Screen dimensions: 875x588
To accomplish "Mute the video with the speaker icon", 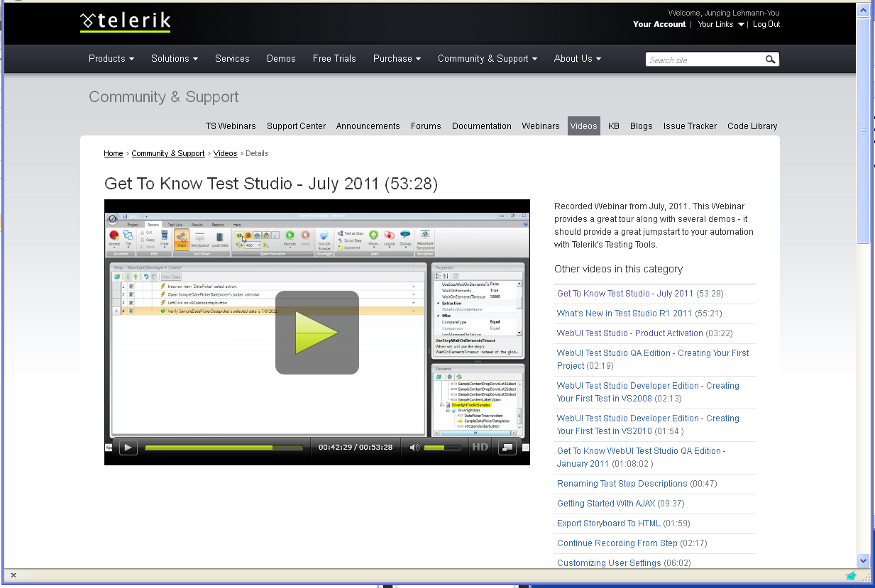I will 414,448.
